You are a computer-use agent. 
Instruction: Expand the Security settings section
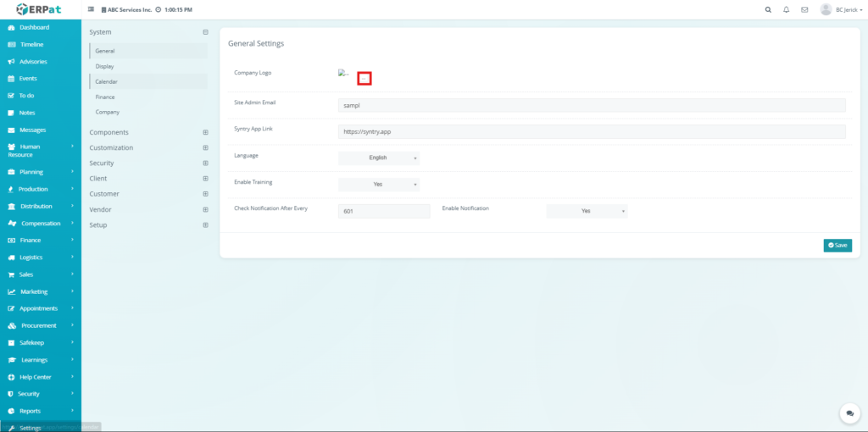click(205, 163)
